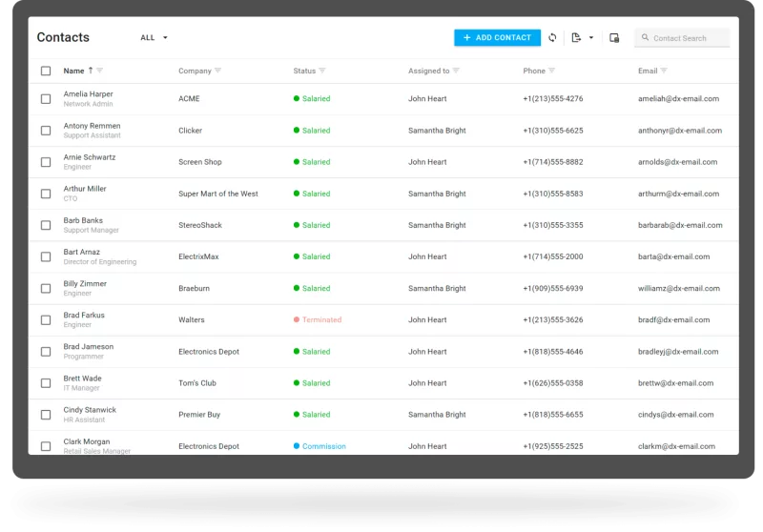Check the box for Amelia Harper
Viewport: 763px width, 532px height.
(x=46, y=99)
